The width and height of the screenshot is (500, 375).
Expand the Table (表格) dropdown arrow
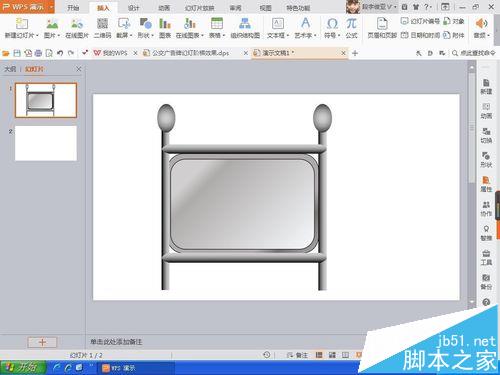(x=224, y=35)
